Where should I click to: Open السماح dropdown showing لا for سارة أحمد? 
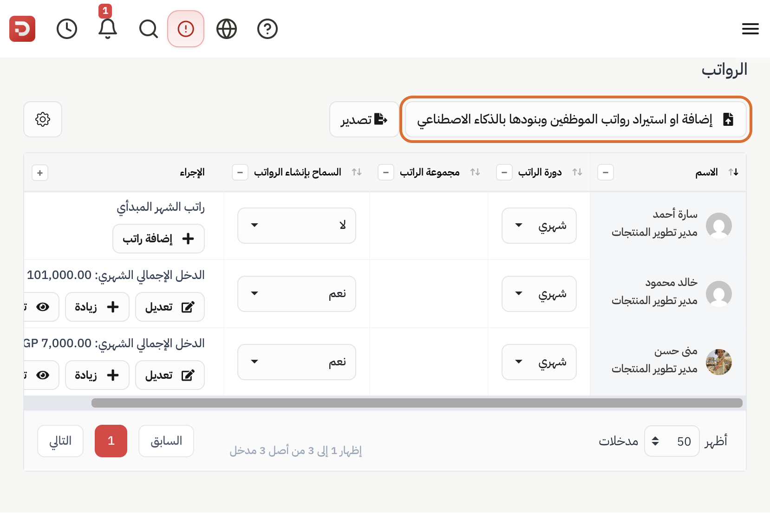point(297,226)
